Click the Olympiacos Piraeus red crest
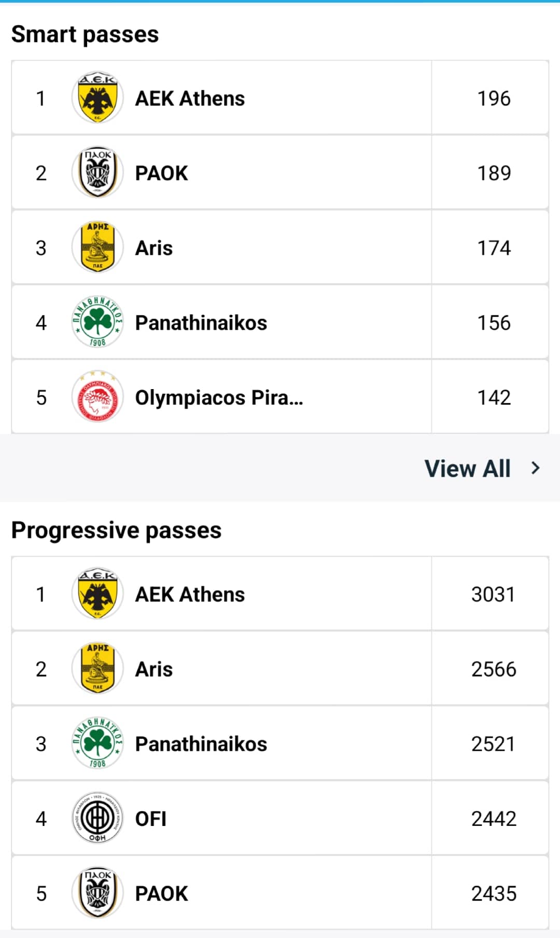 pyautogui.click(x=97, y=397)
